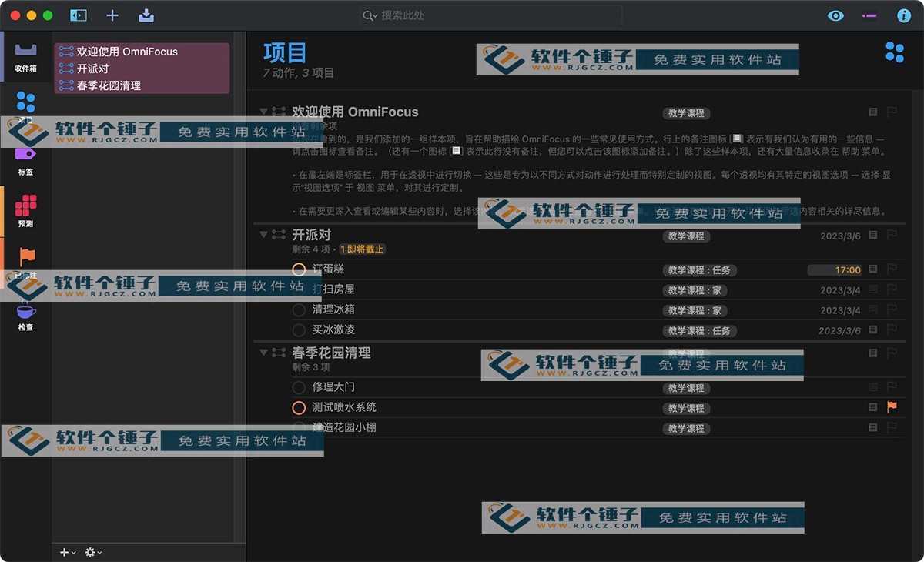This screenshot has width=924, height=562.
Task: Open the sidebar bottom plus add menu
Action: point(68,552)
